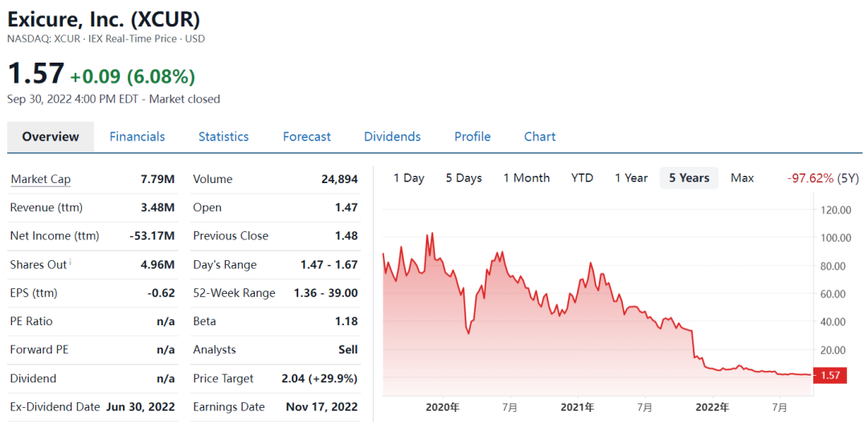Click the 2020年 x-axis label
The image size is (868, 424).
pos(443,407)
